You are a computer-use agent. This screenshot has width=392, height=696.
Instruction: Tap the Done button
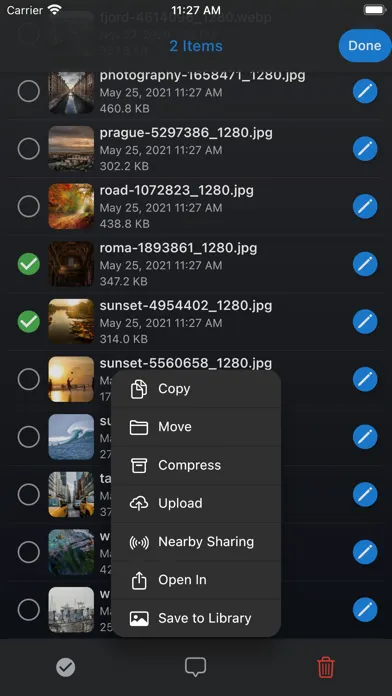pyautogui.click(x=364, y=46)
